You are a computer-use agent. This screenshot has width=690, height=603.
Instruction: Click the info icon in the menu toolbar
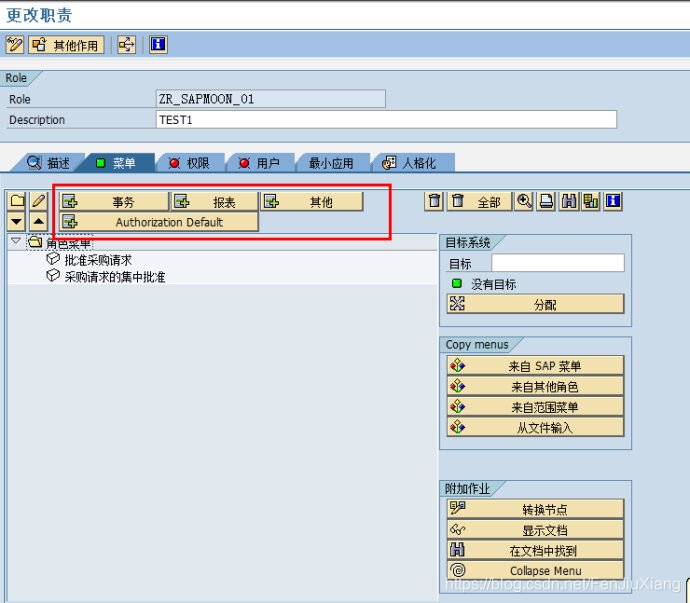613,201
